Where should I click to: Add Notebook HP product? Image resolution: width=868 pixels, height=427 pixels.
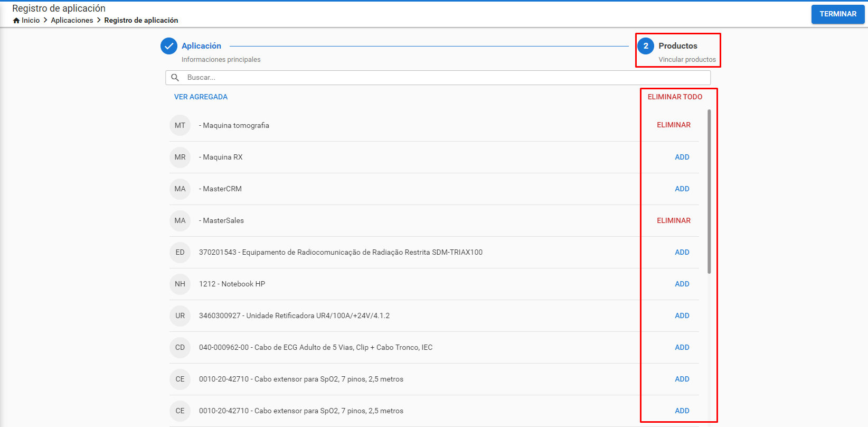[682, 284]
